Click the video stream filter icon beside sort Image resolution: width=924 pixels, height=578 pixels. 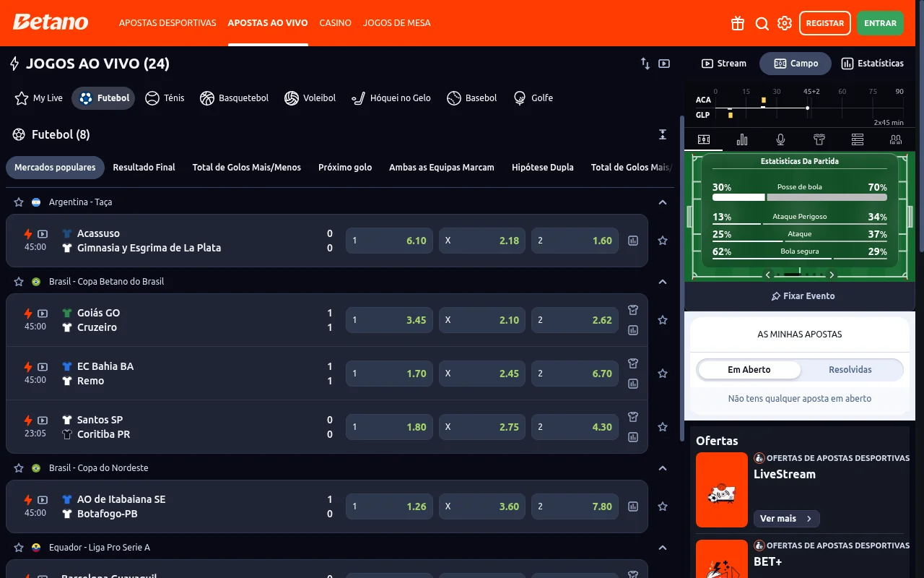pos(664,64)
